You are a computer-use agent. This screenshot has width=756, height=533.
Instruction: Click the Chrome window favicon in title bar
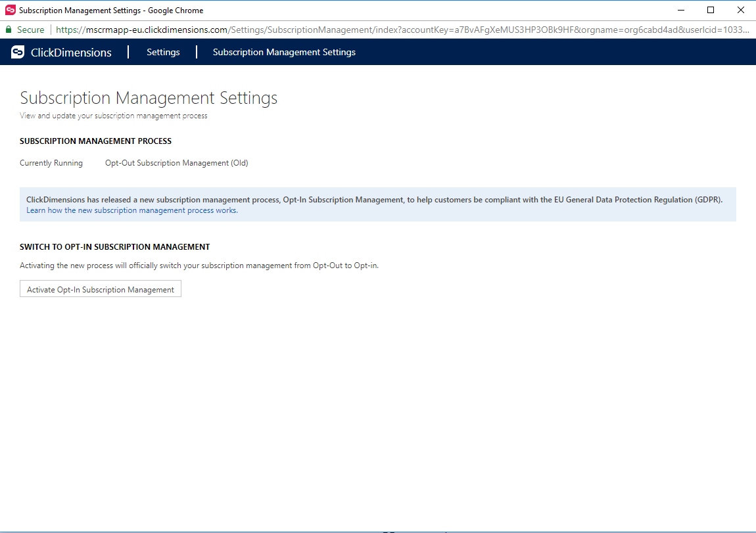(10, 10)
